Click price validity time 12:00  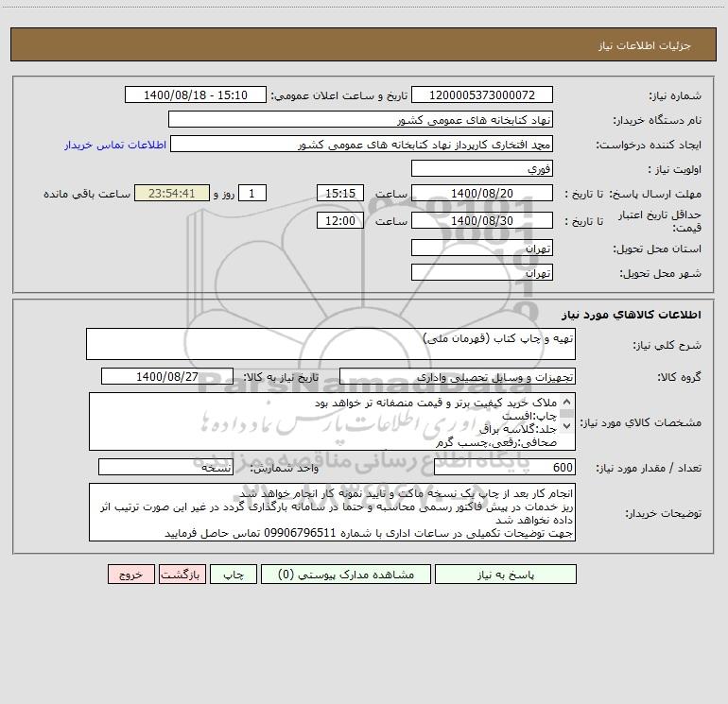(339, 220)
